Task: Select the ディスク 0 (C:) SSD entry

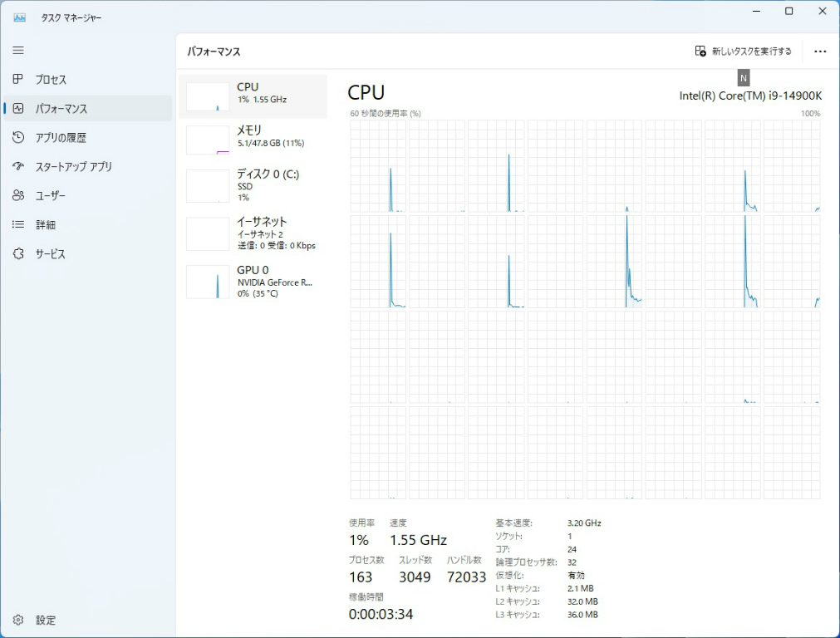Action: coord(253,185)
